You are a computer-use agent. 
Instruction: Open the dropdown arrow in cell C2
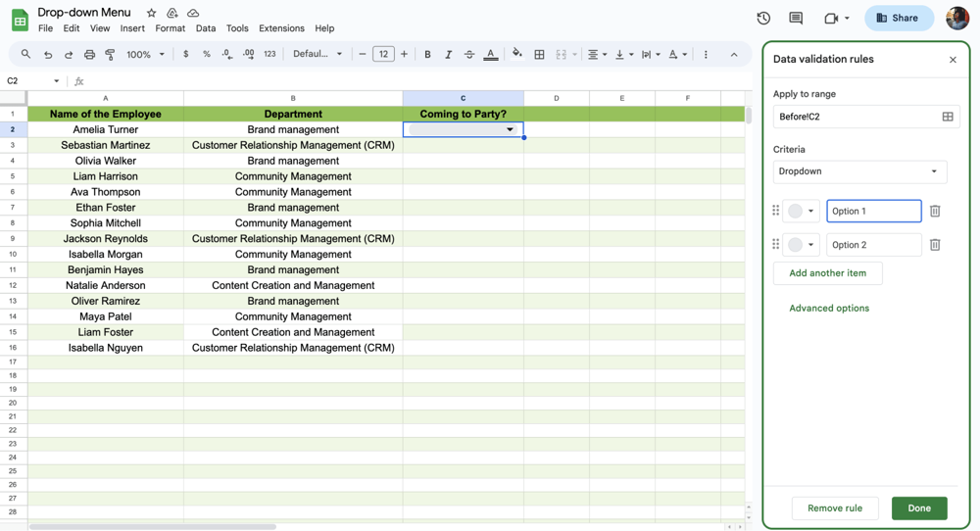coord(510,129)
